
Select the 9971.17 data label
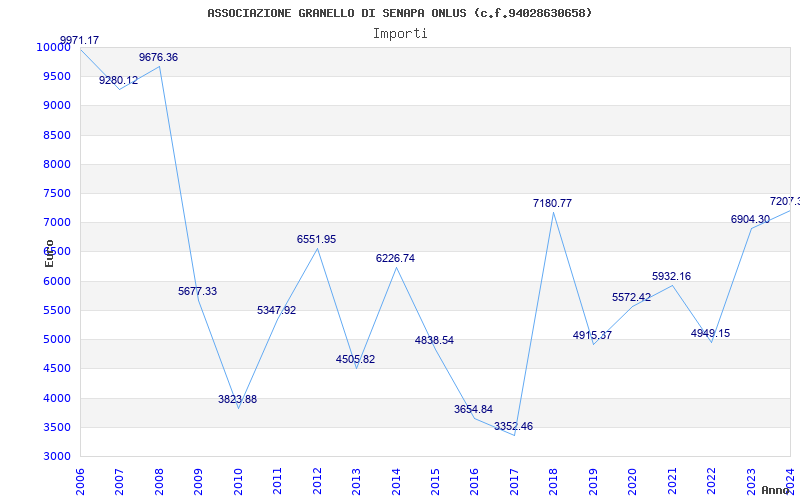click(x=80, y=40)
